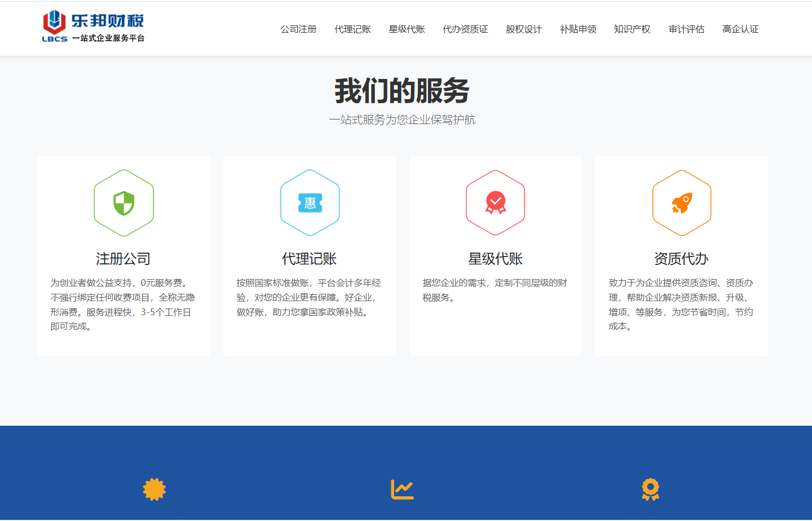The image size is (812, 521).
Task: Click the orange line chart icon
Action: [403, 489]
